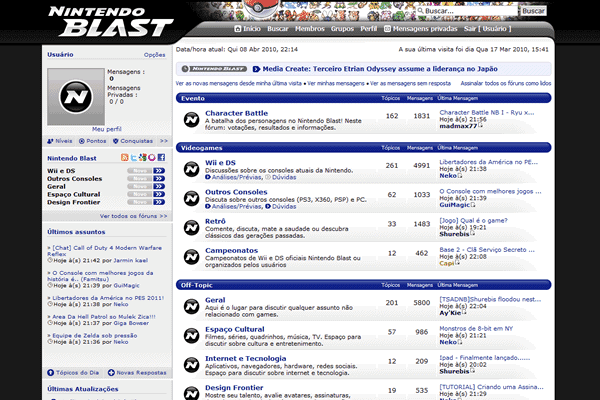
Task: Open the Pontos tab
Action: [x=93, y=141]
